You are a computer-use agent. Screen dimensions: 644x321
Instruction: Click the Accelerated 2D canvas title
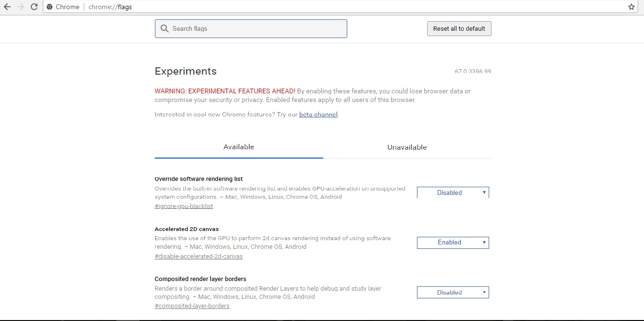pyautogui.click(x=187, y=229)
